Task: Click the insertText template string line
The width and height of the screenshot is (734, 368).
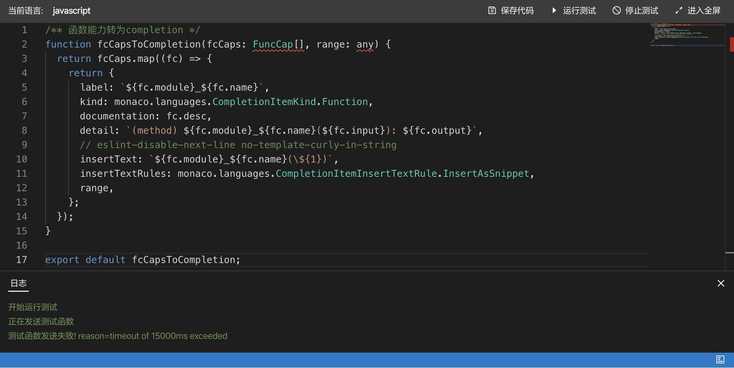Action: [x=209, y=159]
